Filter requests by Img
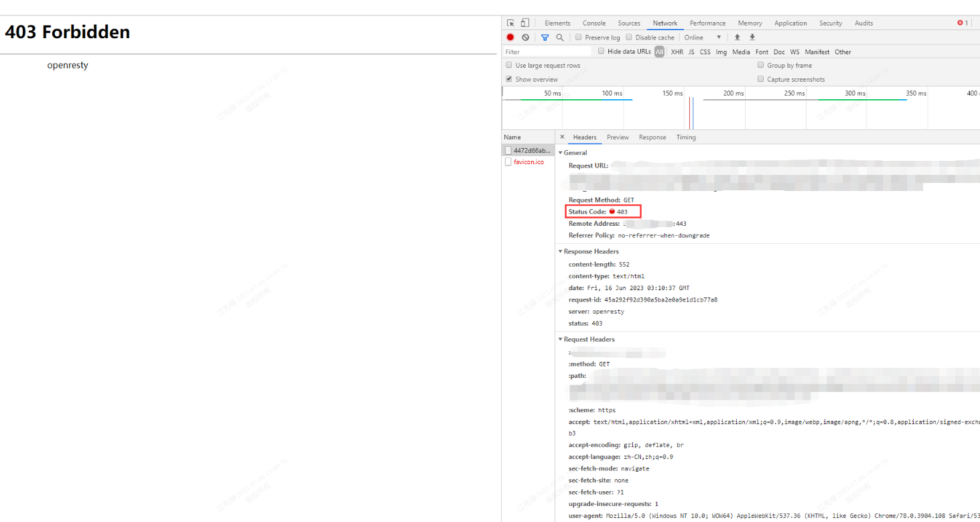Viewport: 980px width, 522px height. click(x=721, y=52)
